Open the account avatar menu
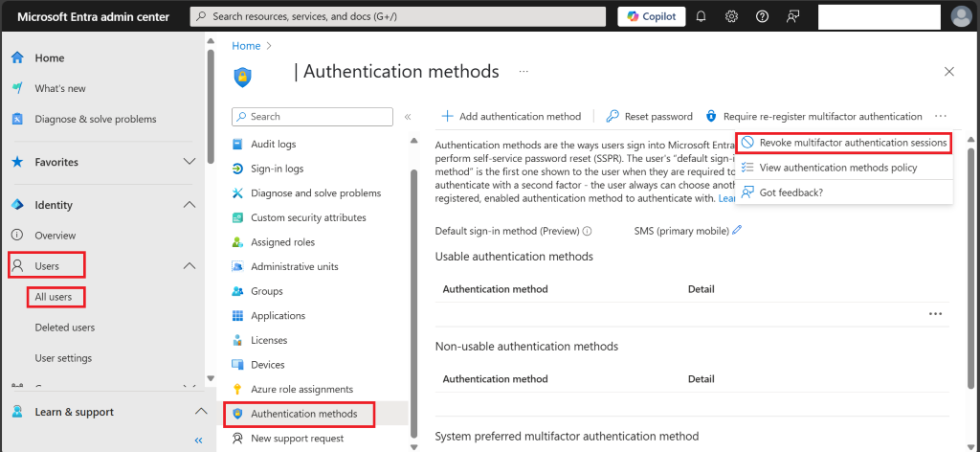 [x=961, y=17]
